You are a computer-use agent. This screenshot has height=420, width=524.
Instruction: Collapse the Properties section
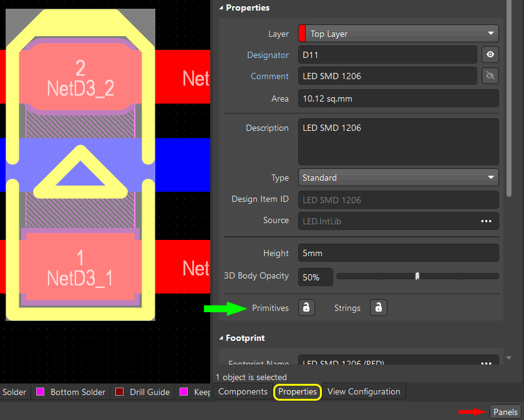[221, 8]
